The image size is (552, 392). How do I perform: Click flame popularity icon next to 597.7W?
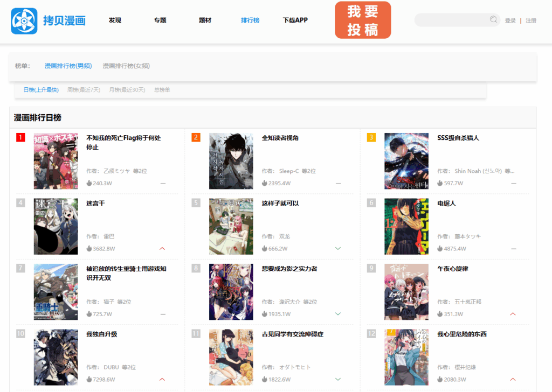[x=440, y=183]
